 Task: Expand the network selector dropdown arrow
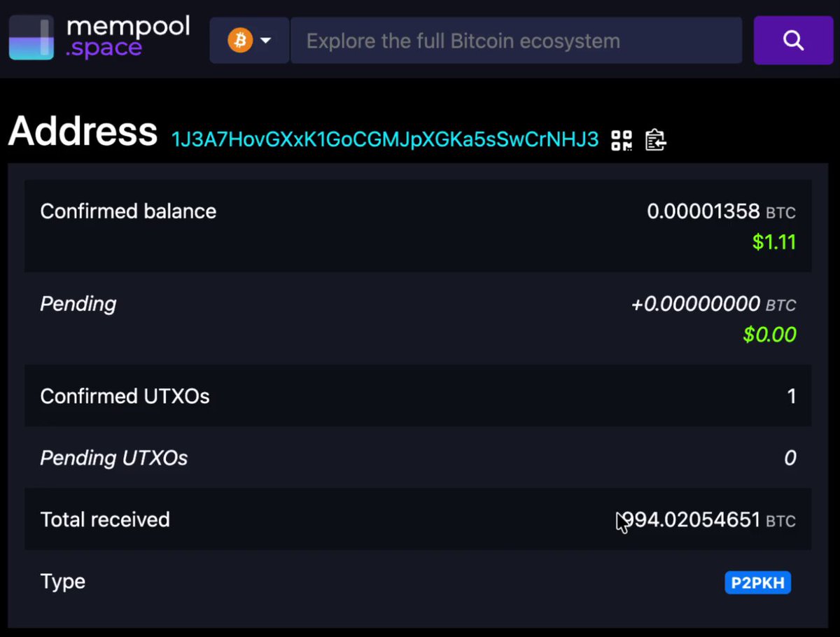click(266, 41)
